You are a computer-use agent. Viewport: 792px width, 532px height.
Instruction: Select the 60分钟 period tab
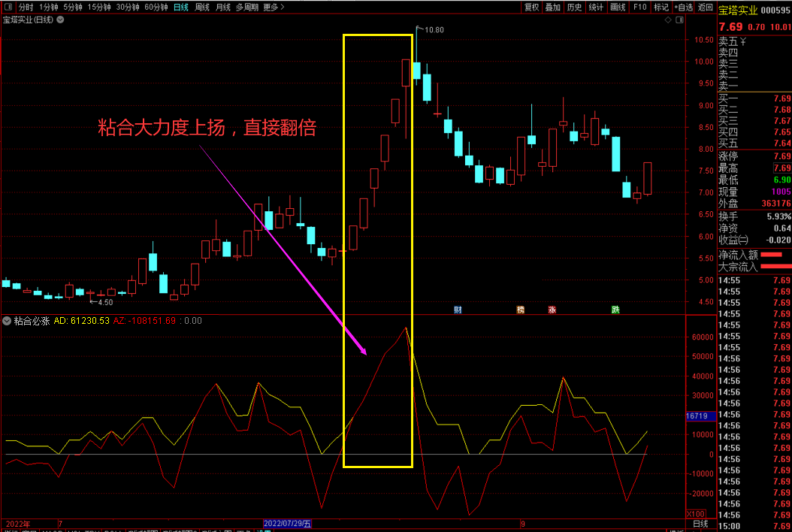[156, 8]
